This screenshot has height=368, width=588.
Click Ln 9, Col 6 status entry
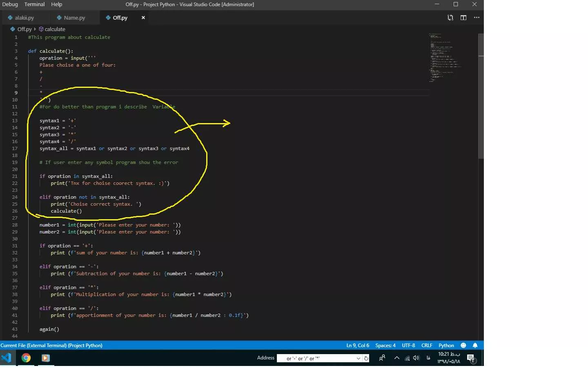pyautogui.click(x=358, y=346)
